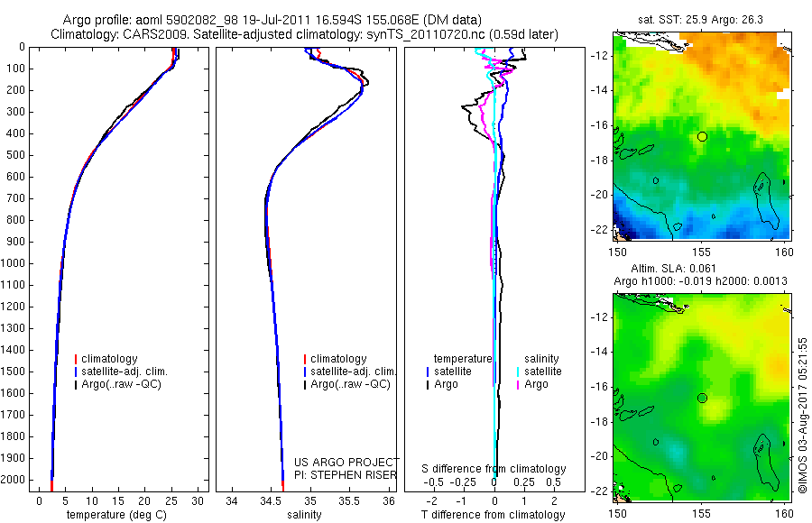Click S difference scale label -0.25

[x=462, y=482]
